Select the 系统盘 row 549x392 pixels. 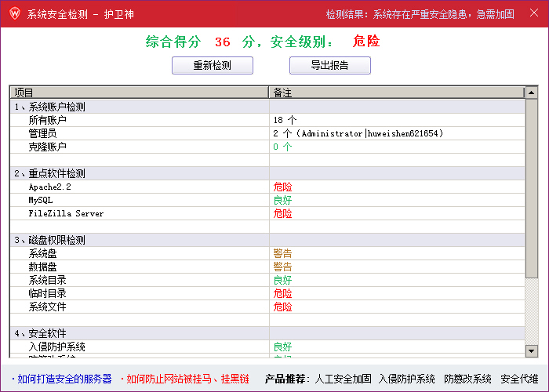268,253
